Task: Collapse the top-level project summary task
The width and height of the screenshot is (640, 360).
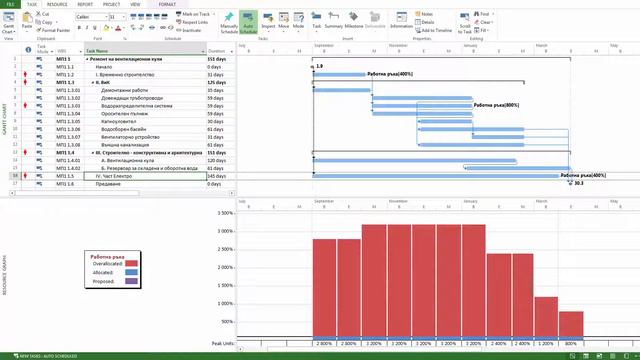Action: tap(87, 59)
